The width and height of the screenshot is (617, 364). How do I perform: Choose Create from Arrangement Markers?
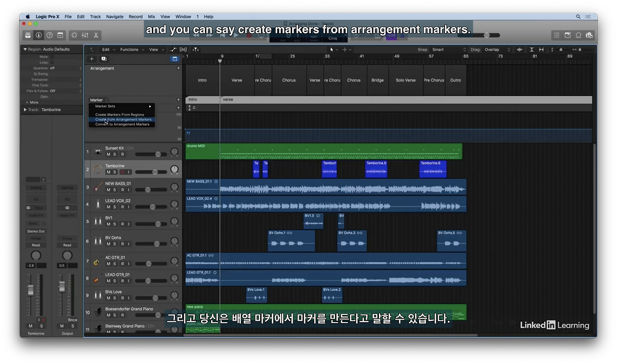(x=122, y=119)
